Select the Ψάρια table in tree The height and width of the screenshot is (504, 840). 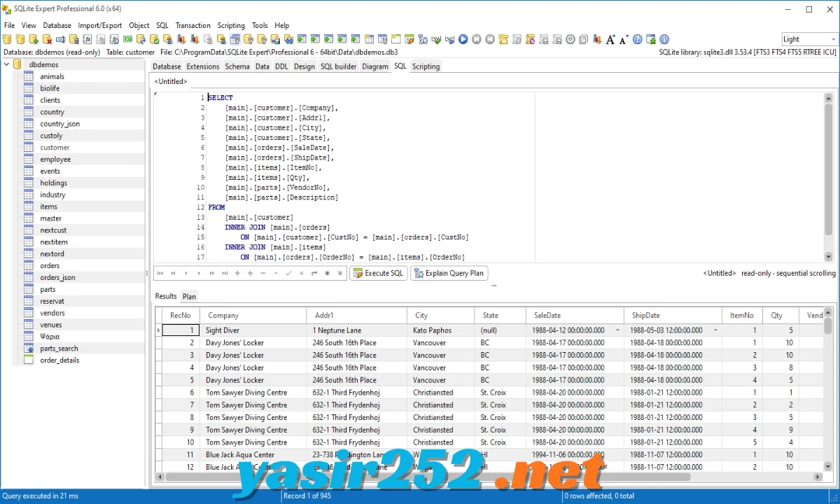(x=50, y=337)
